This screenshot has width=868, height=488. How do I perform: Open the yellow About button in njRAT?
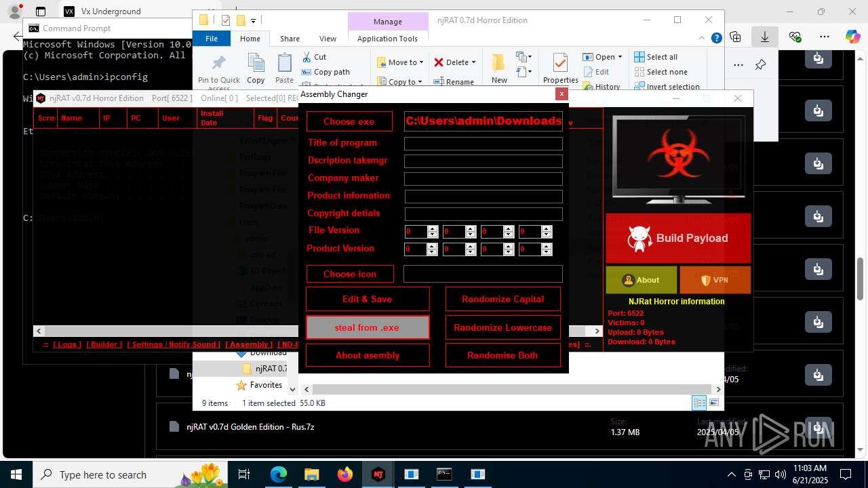(x=641, y=280)
